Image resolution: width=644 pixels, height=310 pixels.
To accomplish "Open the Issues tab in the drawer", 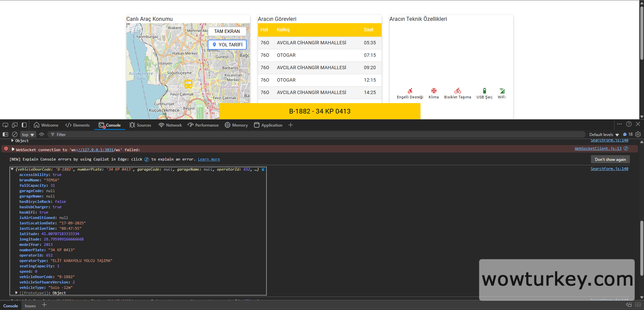I will (x=30, y=306).
